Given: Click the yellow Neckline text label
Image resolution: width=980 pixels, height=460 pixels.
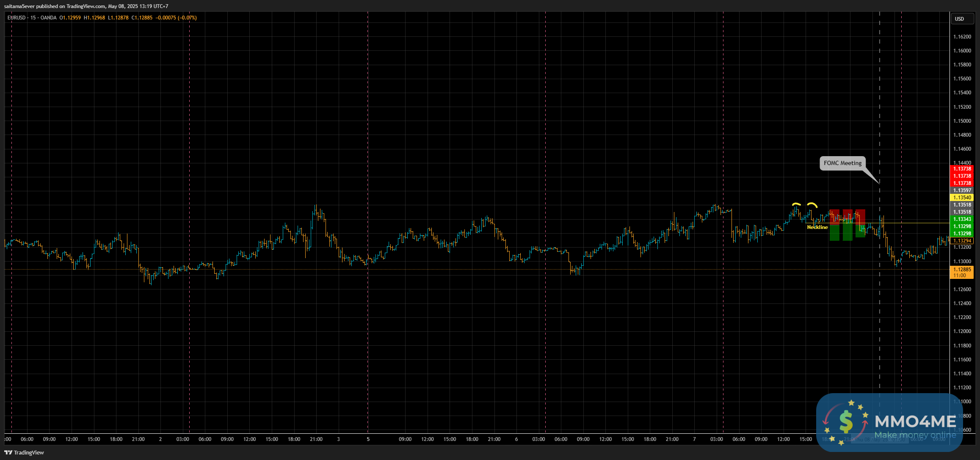Looking at the screenshot, I should [817, 227].
